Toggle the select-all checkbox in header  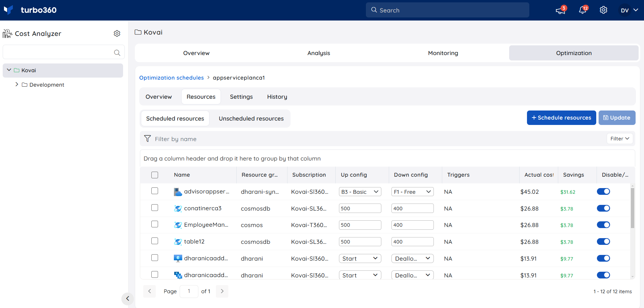pos(155,175)
